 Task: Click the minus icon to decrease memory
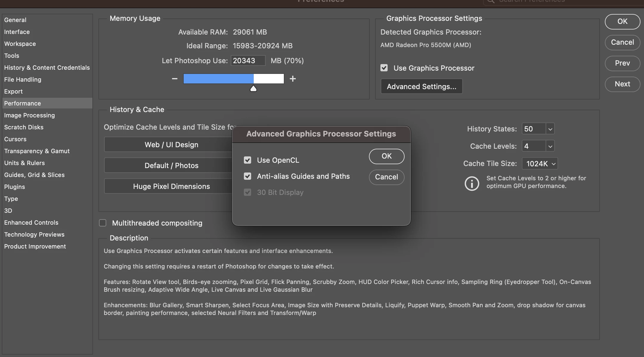click(175, 79)
